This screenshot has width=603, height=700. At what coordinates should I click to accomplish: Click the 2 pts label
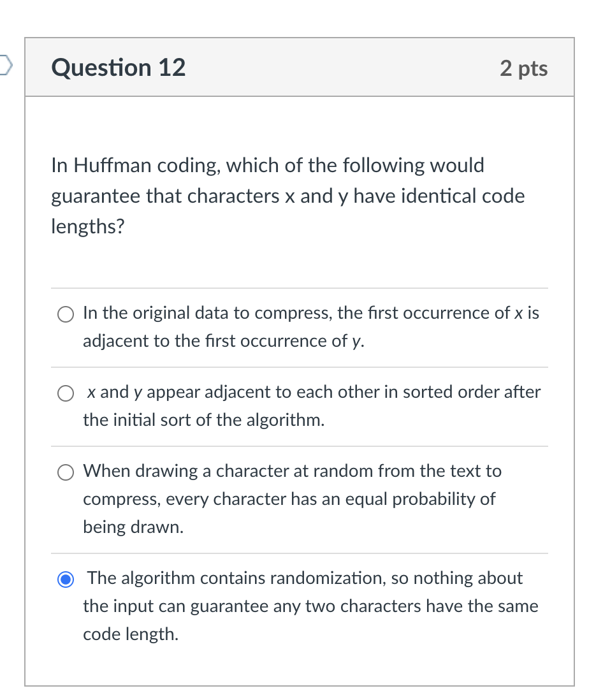tap(523, 68)
